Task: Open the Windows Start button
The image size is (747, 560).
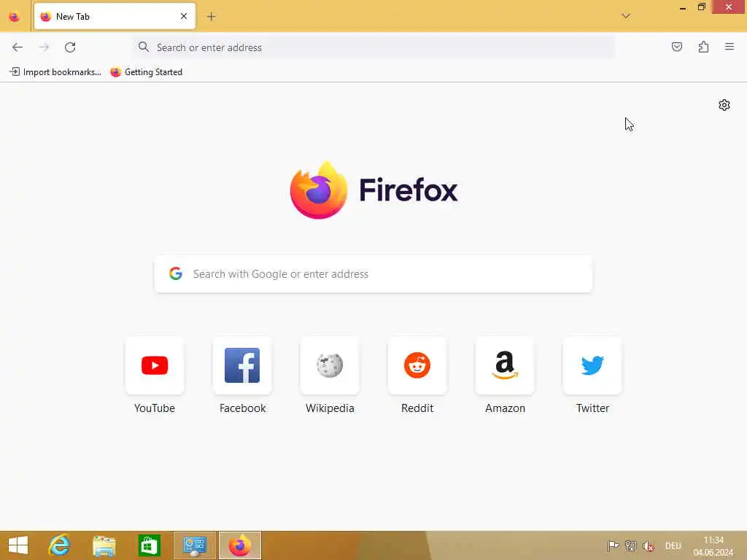Action: [18, 545]
